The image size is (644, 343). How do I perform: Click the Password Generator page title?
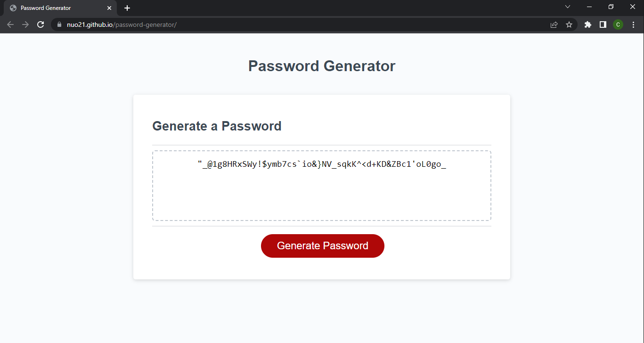tap(322, 65)
